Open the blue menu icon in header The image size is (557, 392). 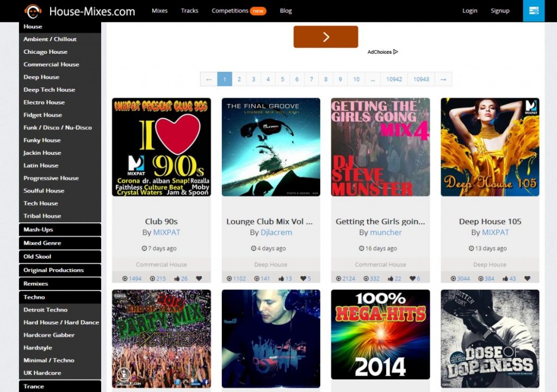click(x=533, y=11)
